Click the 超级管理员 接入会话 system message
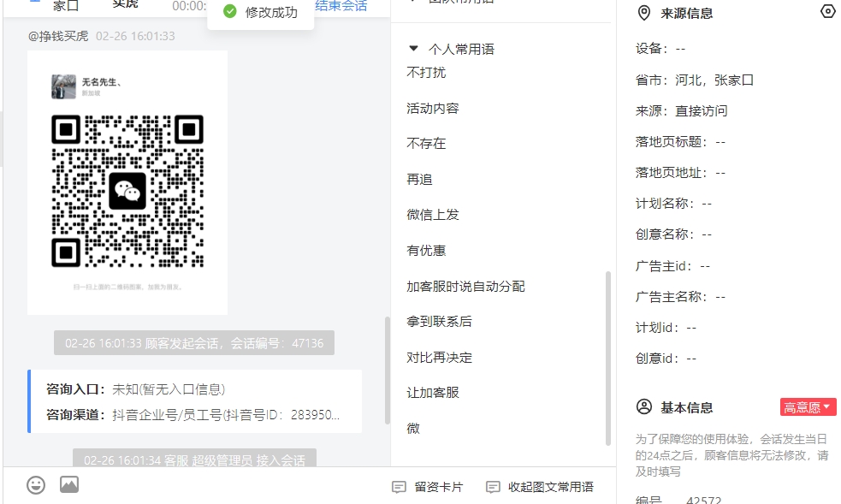 coord(194,459)
